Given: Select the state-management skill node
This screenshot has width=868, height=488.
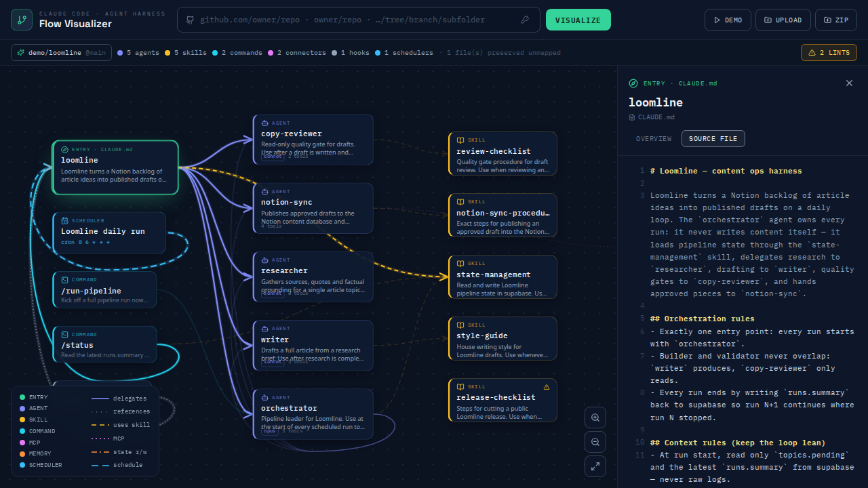Looking at the screenshot, I should click(502, 277).
